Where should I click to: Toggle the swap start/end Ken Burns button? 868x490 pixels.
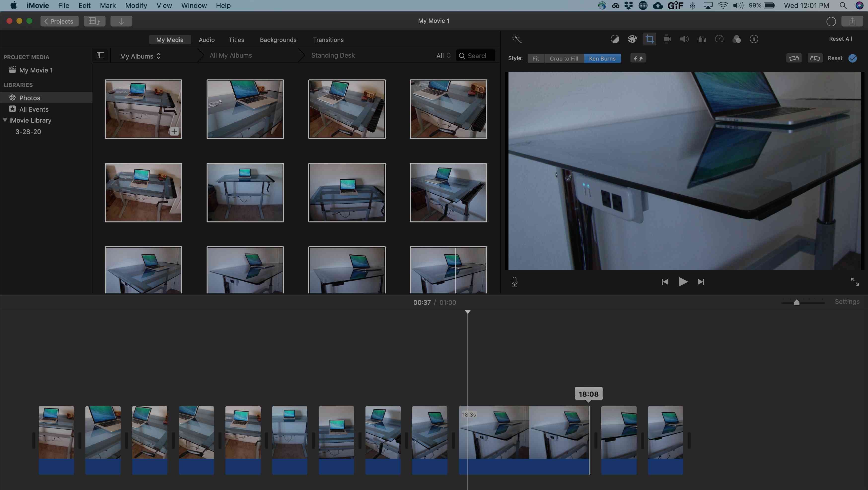pyautogui.click(x=638, y=58)
